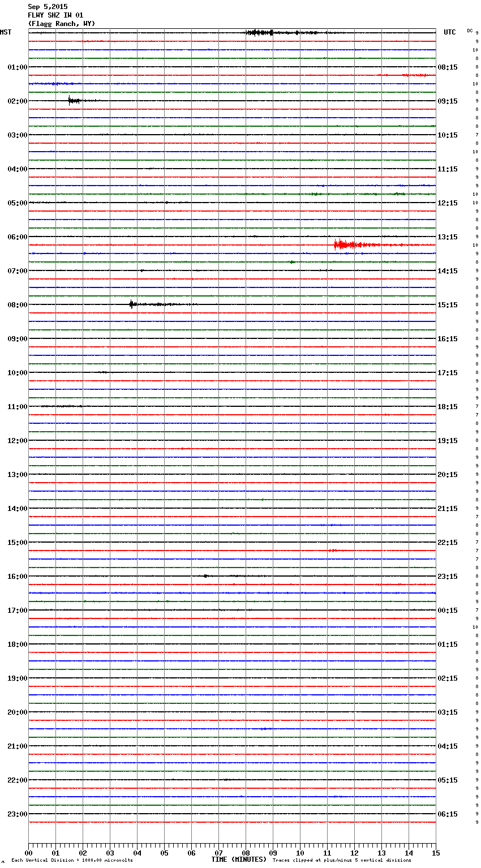Viewport: 481px width, 868px height.
Task: Select the 10 minute tick on bottom axis
Action: 300,853
